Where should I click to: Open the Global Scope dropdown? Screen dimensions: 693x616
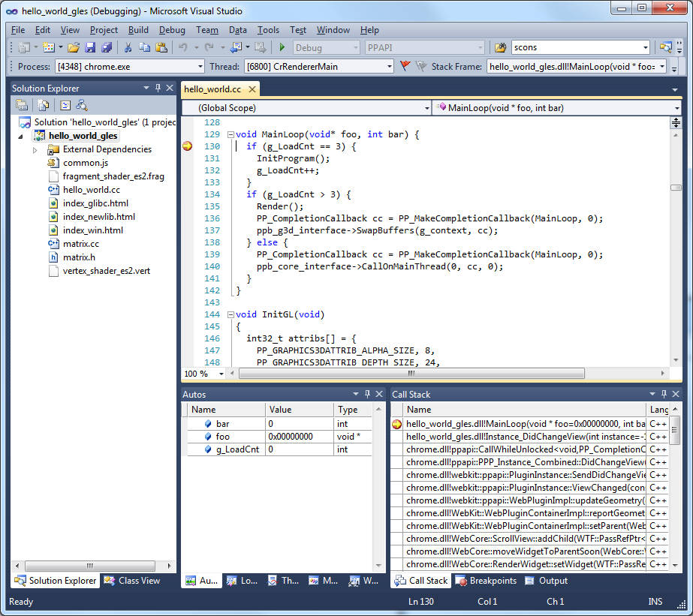click(427, 108)
